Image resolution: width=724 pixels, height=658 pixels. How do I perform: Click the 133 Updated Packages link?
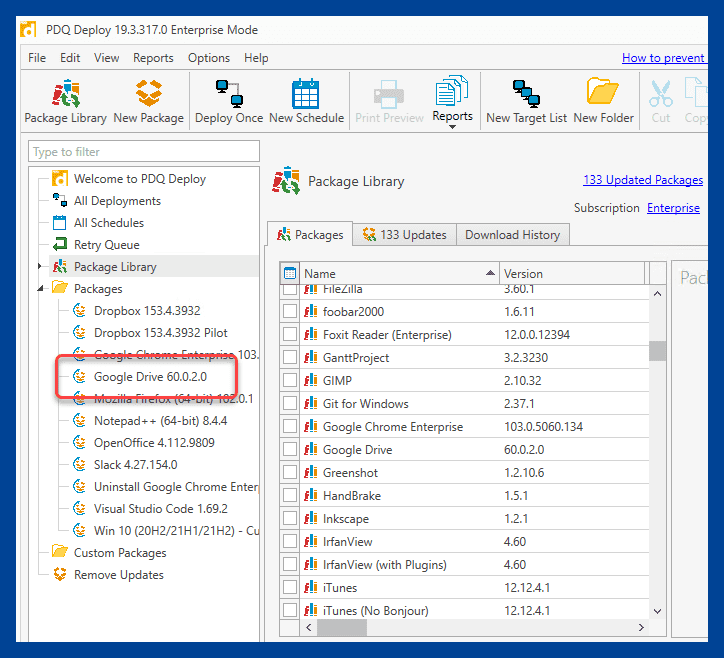(643, 180)
